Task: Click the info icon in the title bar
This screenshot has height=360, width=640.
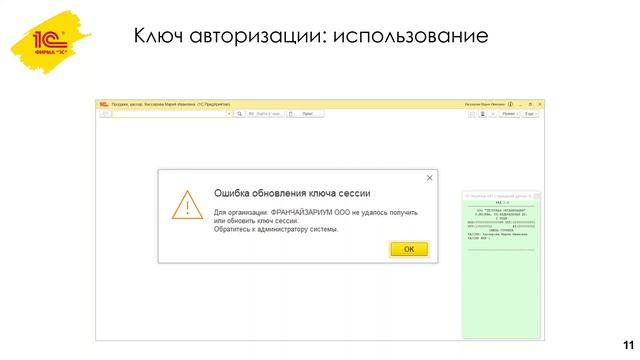Action: tap(510, 104)
